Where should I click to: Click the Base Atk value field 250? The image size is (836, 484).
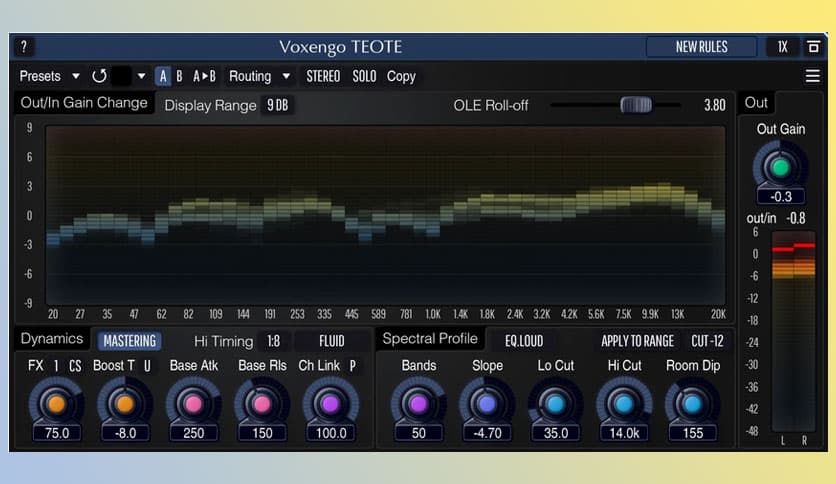tap(194, 433)
